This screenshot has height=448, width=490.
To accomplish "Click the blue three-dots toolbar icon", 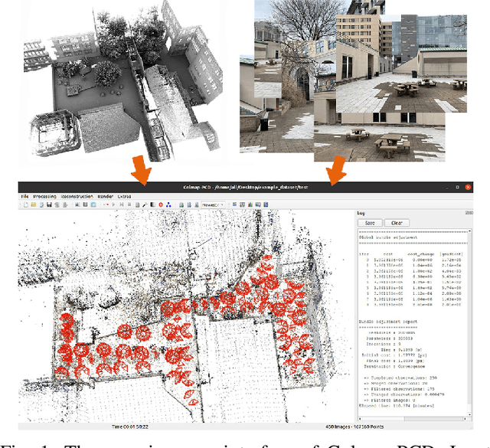I will tap(168, 205).
